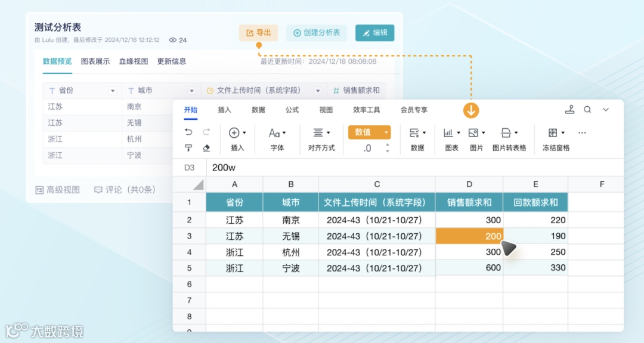644x343 pixels.
Task: Click the 图片转表格 icon
Action: (506, 132)
